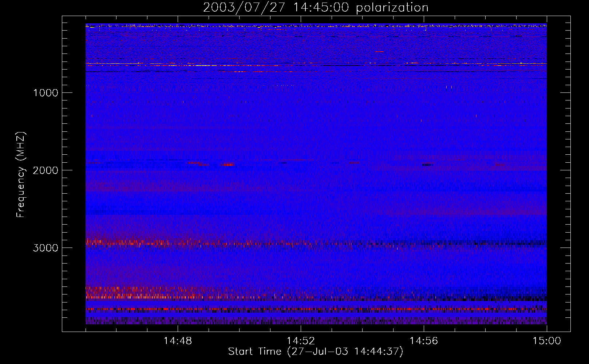Click the 14:56 time tick label
The height and width of the screenshot is (364, 589).
424,341
